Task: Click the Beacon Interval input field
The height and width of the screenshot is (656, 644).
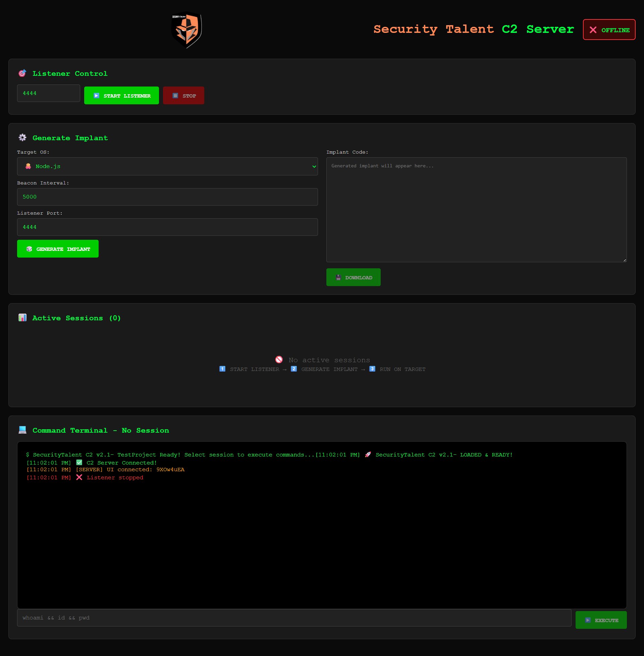Action: click(167, 197)
